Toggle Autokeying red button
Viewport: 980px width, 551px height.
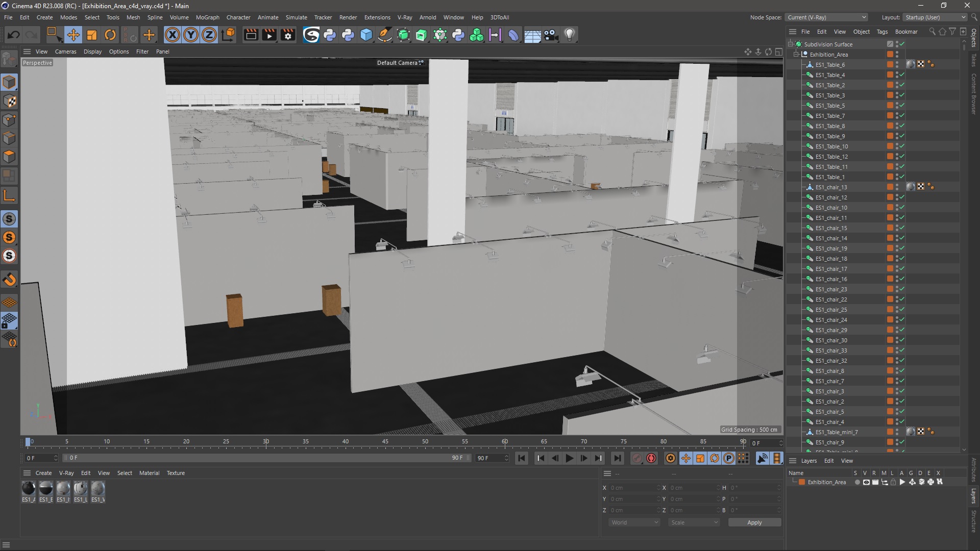651,458
